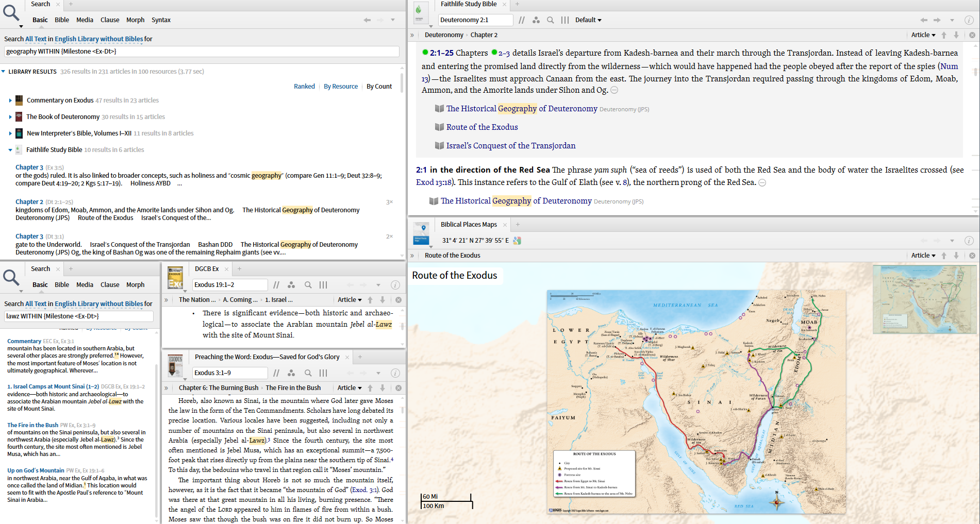Open the info icon in Biblical Places Maps
This screenshot has height=524, width=980.
pos(969,241)
